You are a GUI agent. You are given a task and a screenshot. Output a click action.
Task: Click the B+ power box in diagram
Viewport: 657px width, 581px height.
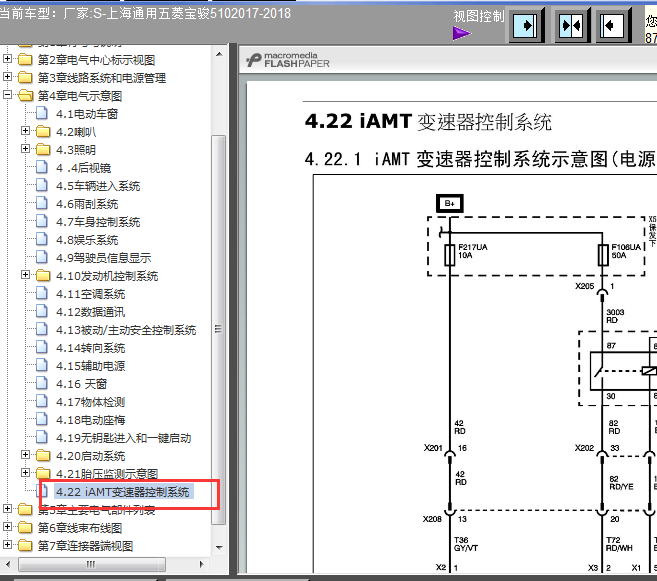pos(450,204)
